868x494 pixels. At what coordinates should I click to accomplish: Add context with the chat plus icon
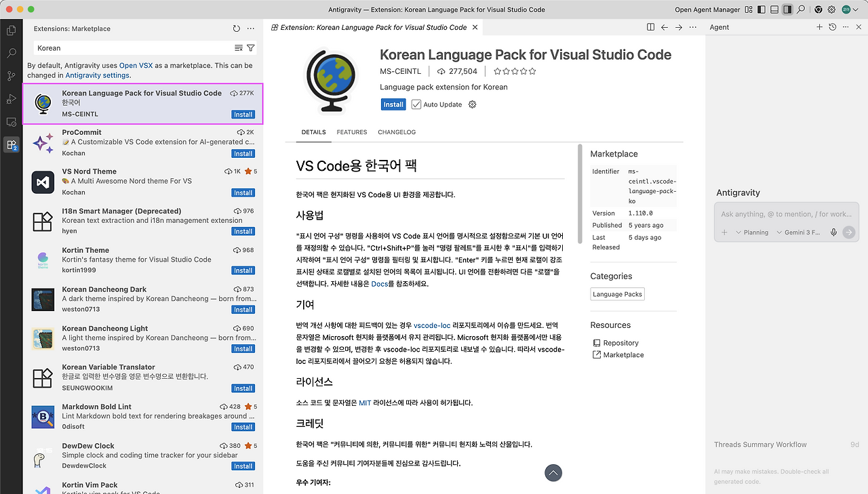point(724,232)
